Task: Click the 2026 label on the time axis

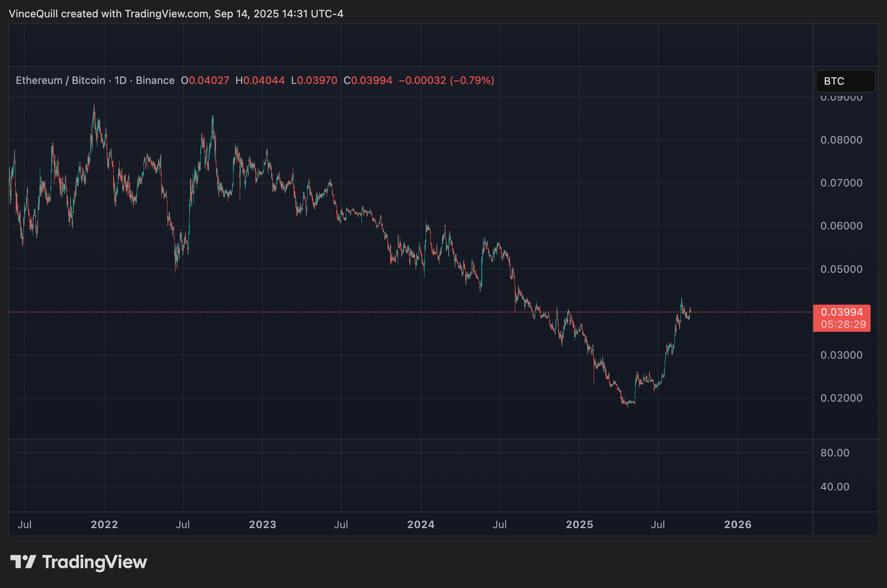Action: point(738,525)
